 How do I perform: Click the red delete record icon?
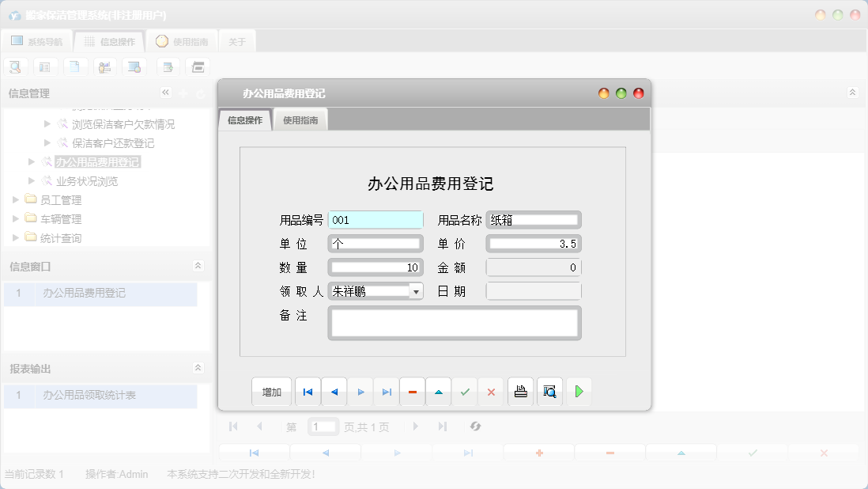(412, 392)
